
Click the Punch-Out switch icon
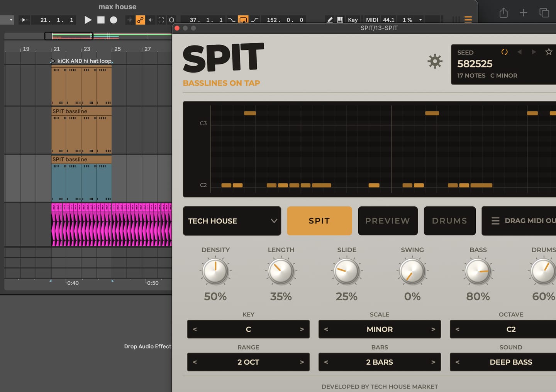point(255,20)
